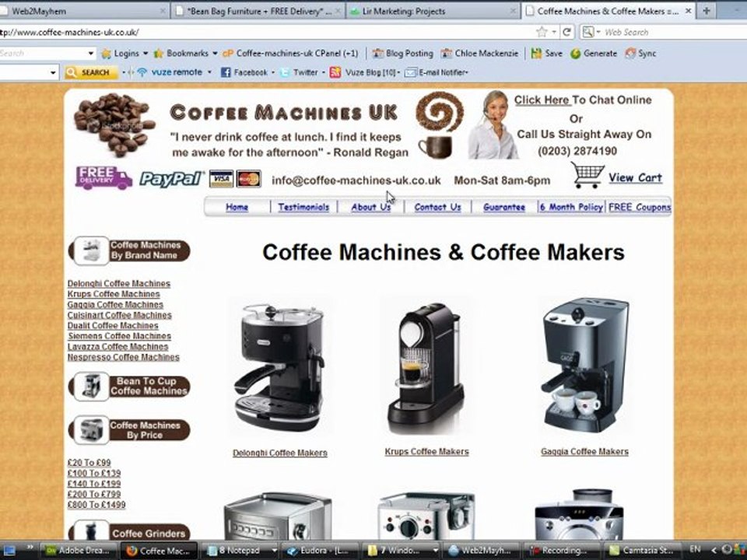Open Camtasia Studio taskbar item
The width and height of the screenshot is (747, 560).
coord(640,551)
